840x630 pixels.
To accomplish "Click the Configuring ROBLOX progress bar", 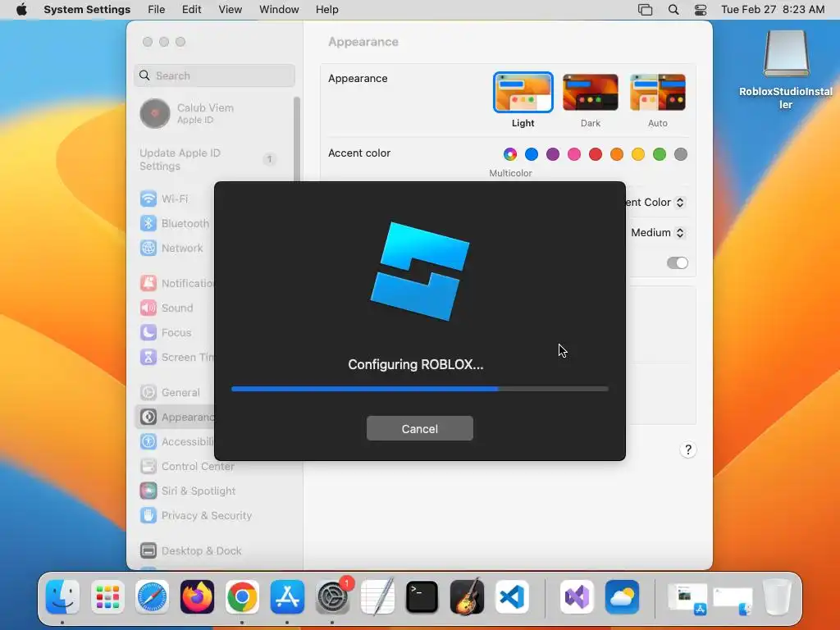I will 419,389.
